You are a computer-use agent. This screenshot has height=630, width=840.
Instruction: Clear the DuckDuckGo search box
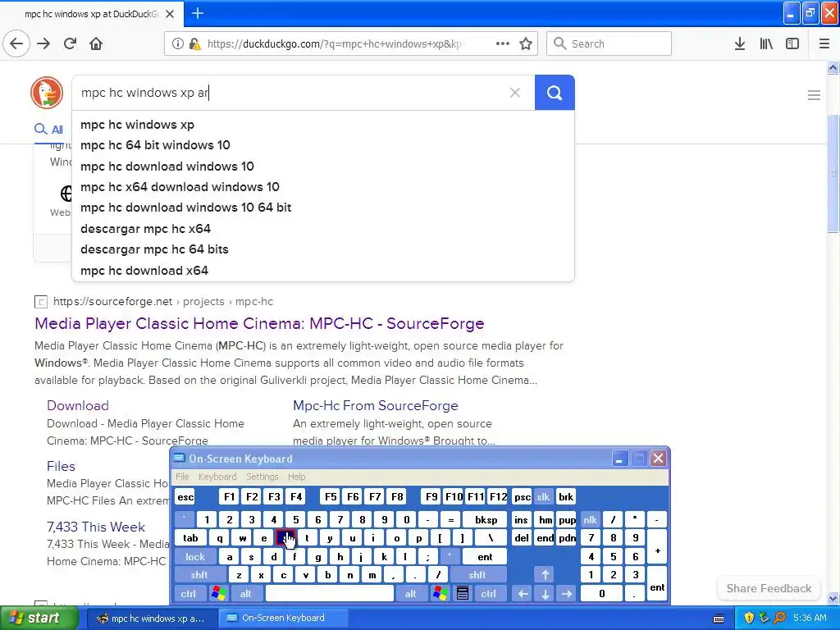pos(515,93)
